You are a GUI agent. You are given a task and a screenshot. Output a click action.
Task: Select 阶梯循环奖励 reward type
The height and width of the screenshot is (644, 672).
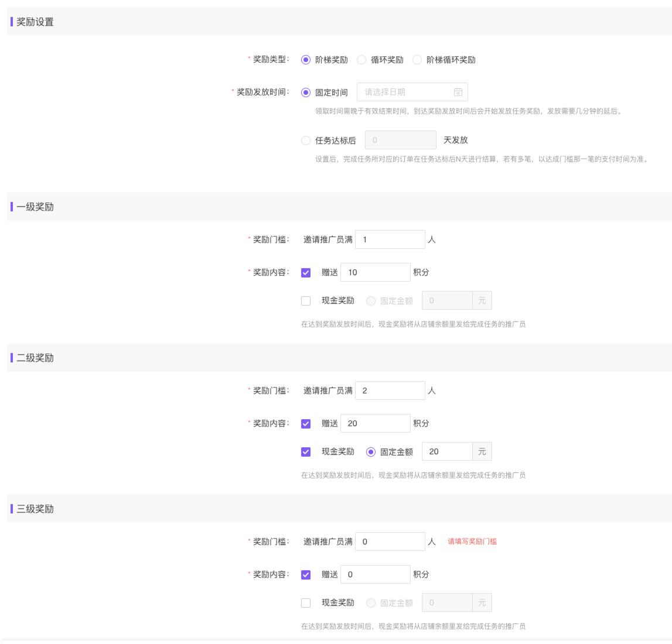click(x=417, y=60)
